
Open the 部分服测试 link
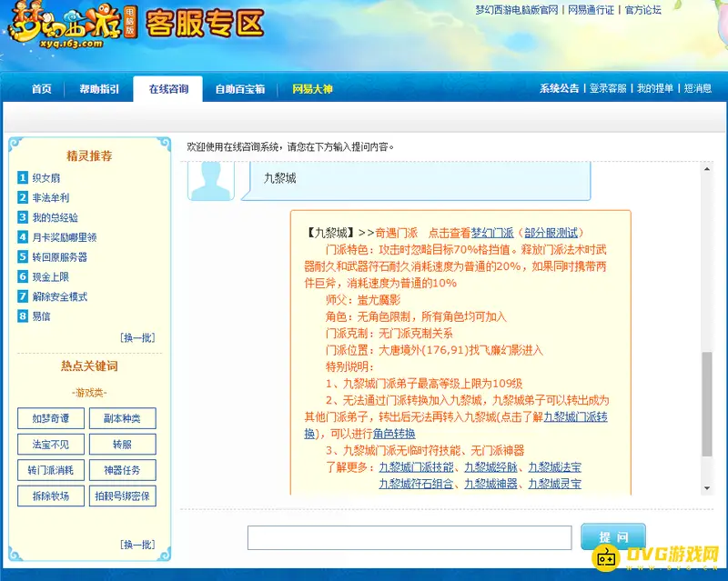(x=551, y=233)
